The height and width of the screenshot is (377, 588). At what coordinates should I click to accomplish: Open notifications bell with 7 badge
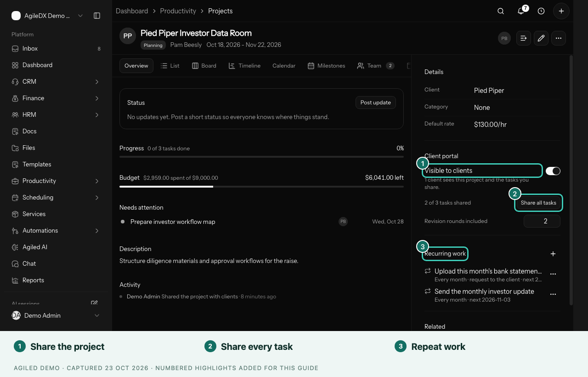(521, 11)
